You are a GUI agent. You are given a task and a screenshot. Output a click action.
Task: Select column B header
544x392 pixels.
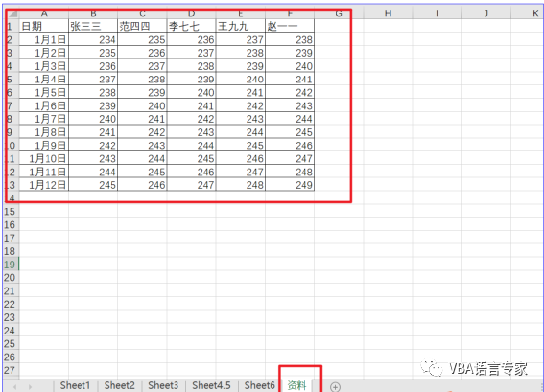pos(93,13)
